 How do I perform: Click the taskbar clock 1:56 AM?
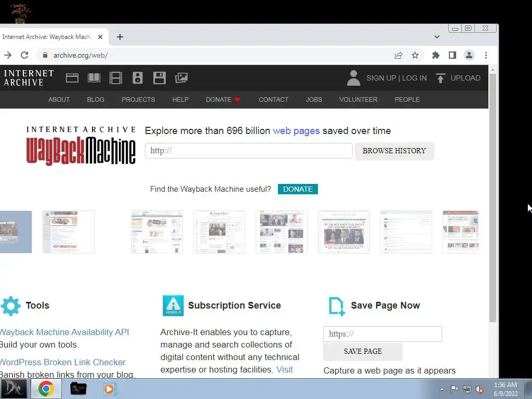click(x=505, y=389)
